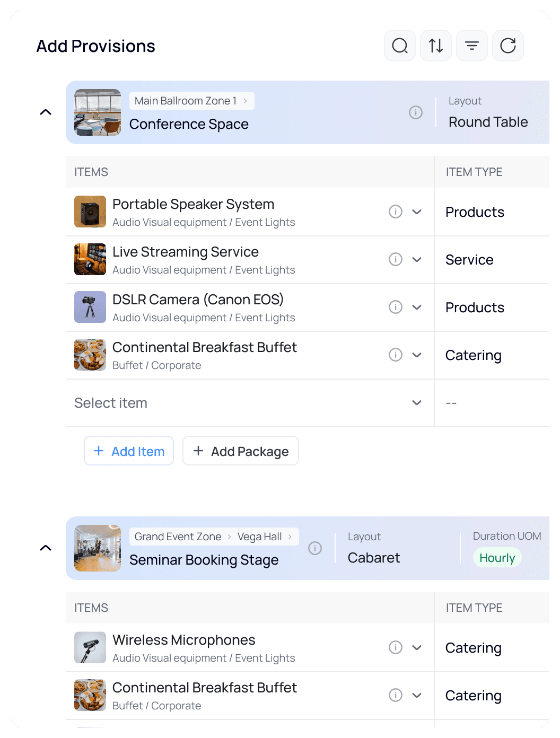Viewport: 560px width, 738px height.
Task: Expand the Portable Speaker System dropdown
Action: tap(417, 212)
